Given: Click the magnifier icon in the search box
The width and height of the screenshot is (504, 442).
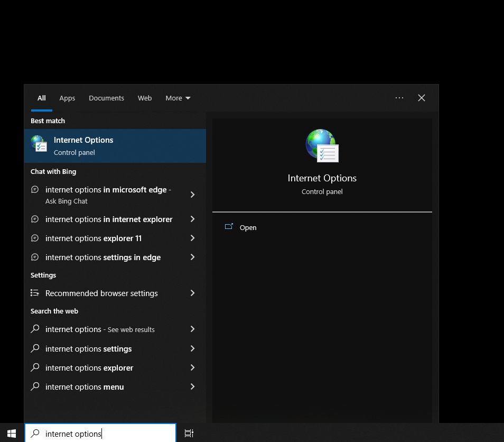Looking at the screenshot, I should pyautogui.click(x=35, y=434).
